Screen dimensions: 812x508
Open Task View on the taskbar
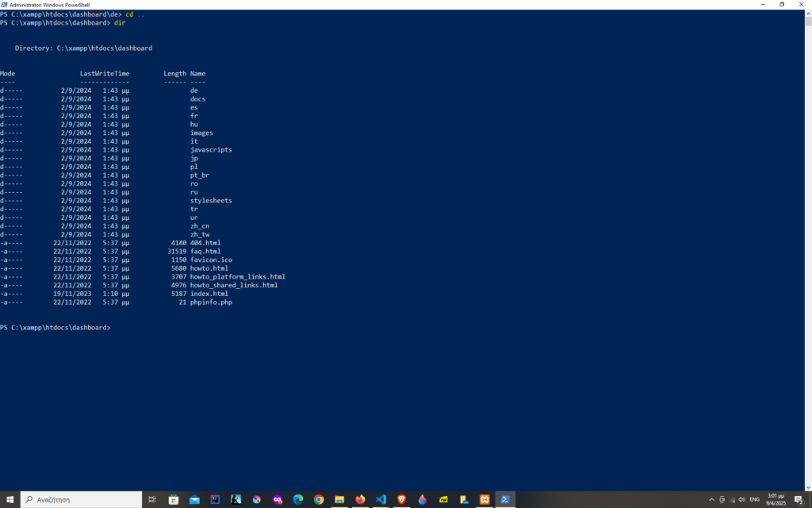151,499
